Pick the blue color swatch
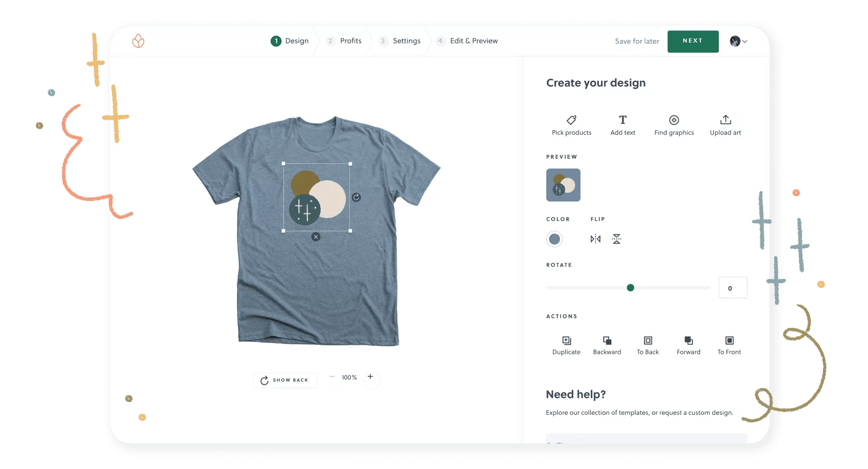The height and width of the screenshot is (469, 868). click(554, 239)
